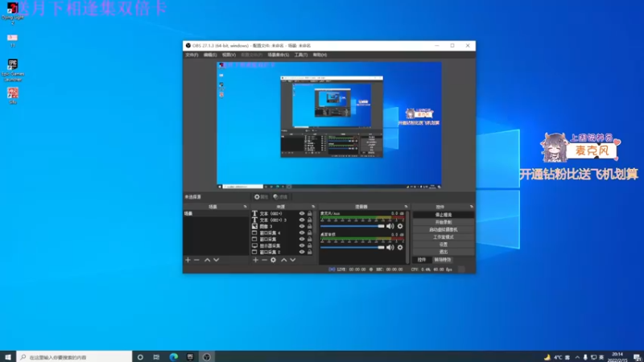Toggle lock on 窗口采集 4 source

click(x=310, y=232)
